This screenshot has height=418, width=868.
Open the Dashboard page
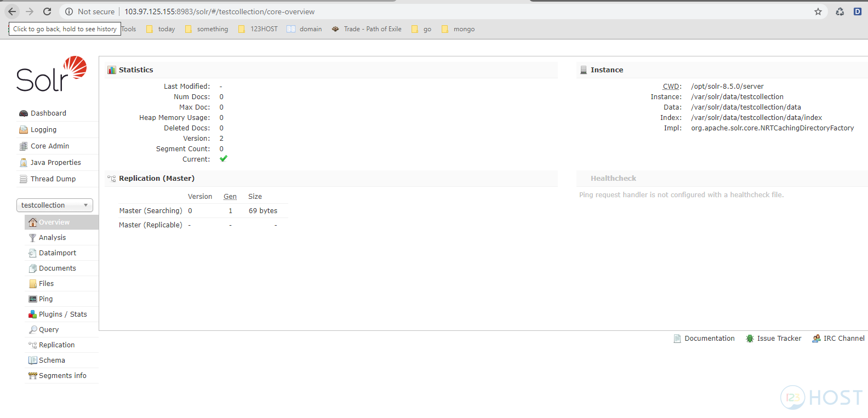[x=49, y=113]
